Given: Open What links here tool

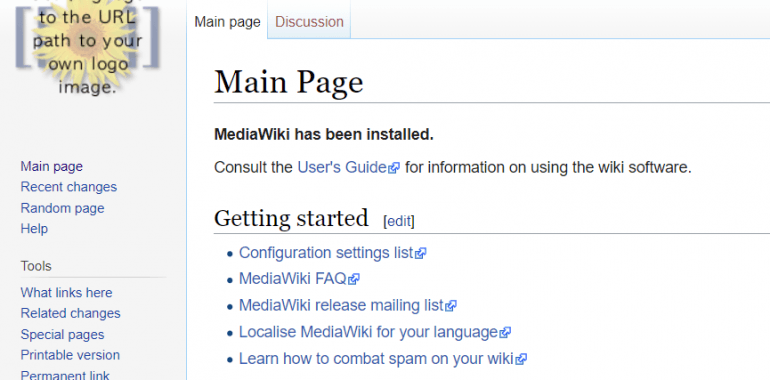Looking at the screenshot, I should 66,293.
